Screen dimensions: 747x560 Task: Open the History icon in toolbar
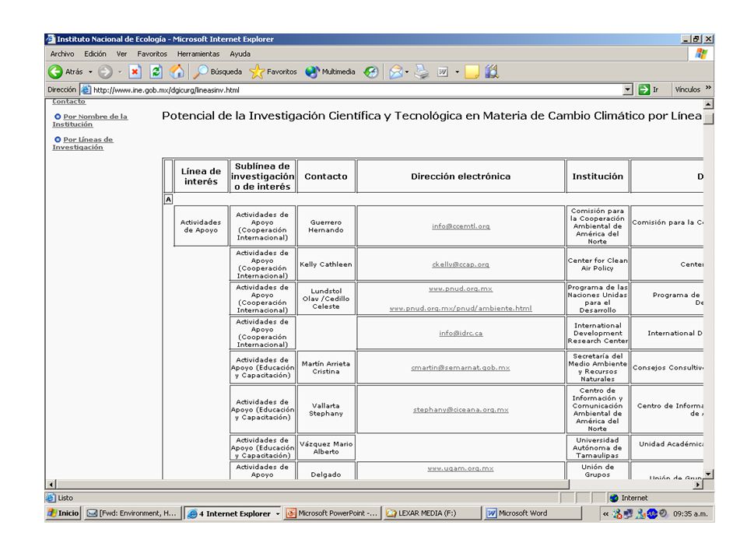tap(370, 72)
